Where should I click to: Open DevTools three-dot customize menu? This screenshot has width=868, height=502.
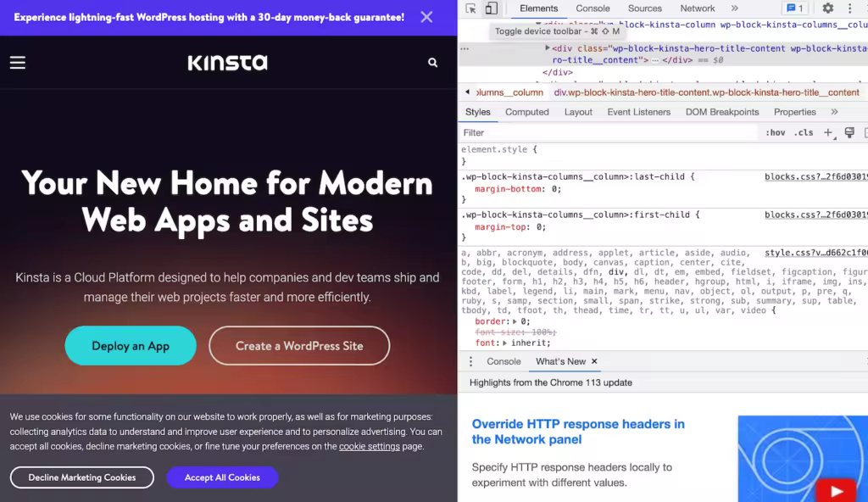tap(849, 8)
